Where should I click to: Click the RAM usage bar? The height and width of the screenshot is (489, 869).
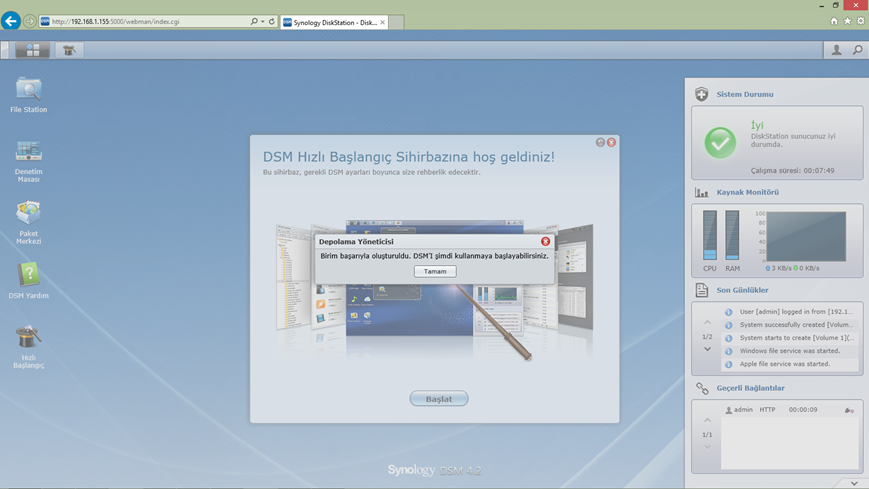point(733,235)
